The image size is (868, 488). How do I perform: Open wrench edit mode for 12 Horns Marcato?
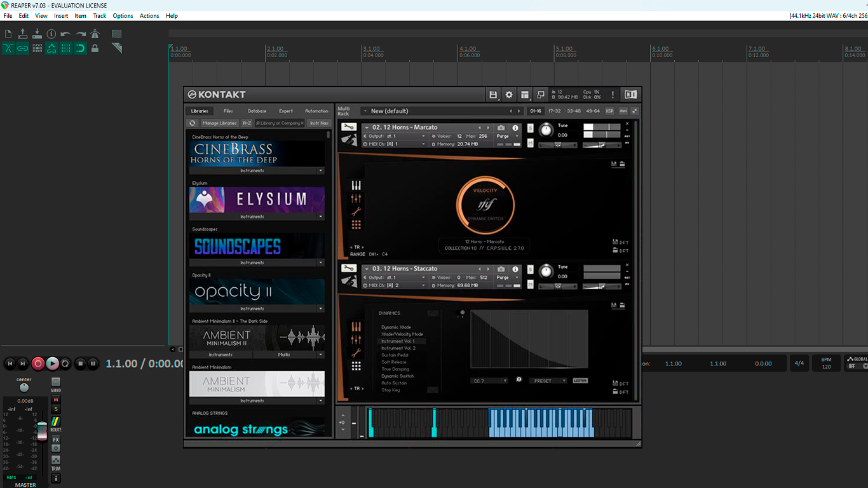coord(349,127)
